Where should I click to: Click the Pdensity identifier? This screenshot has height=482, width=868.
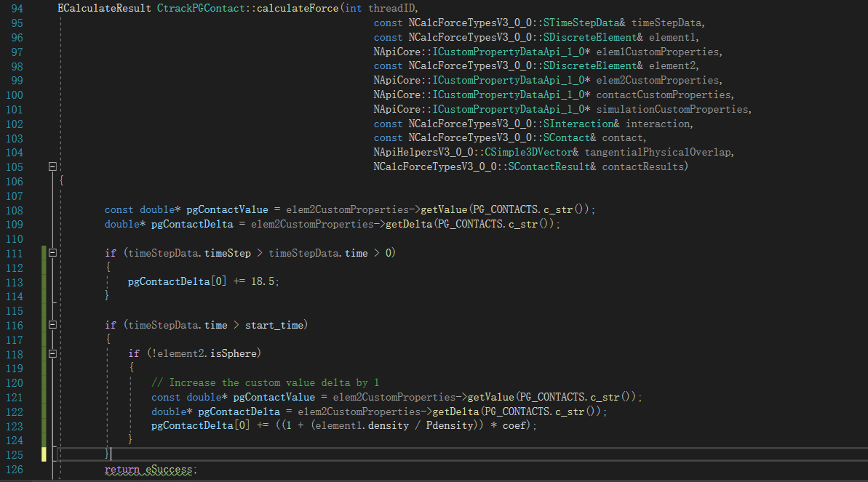tap(450, 425)
